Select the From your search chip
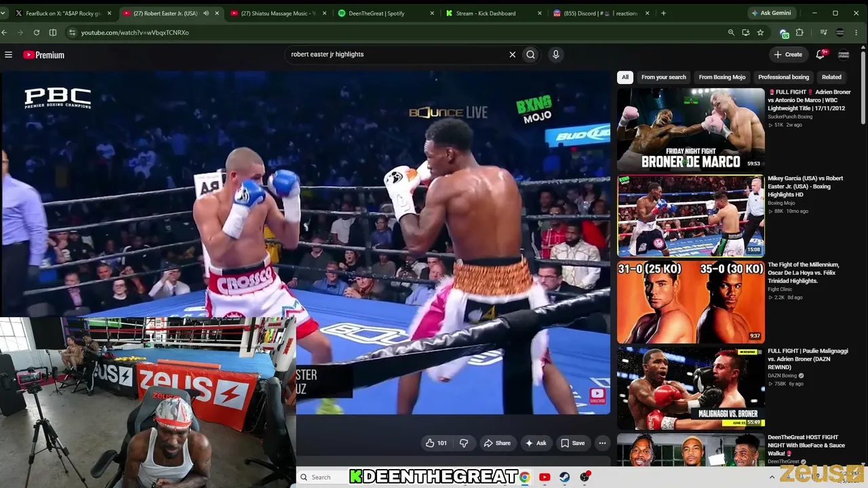Viewport: 868px width, 488px height. pos(664,77)
